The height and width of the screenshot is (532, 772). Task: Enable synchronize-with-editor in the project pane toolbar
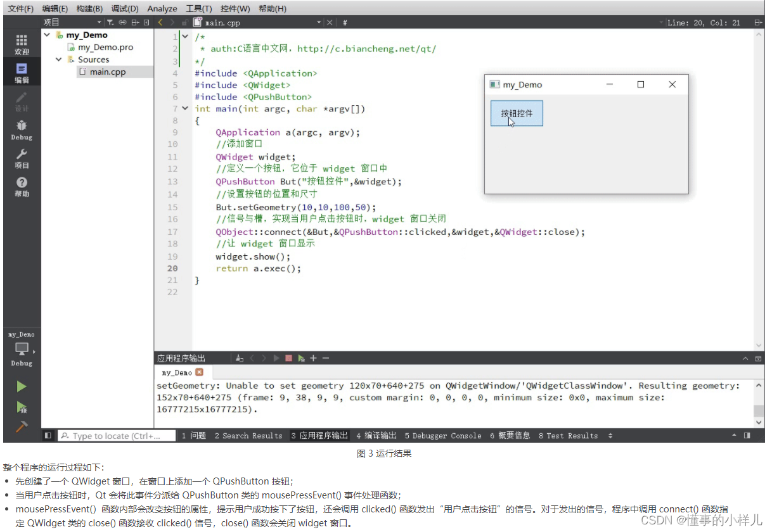click(122, 22)
